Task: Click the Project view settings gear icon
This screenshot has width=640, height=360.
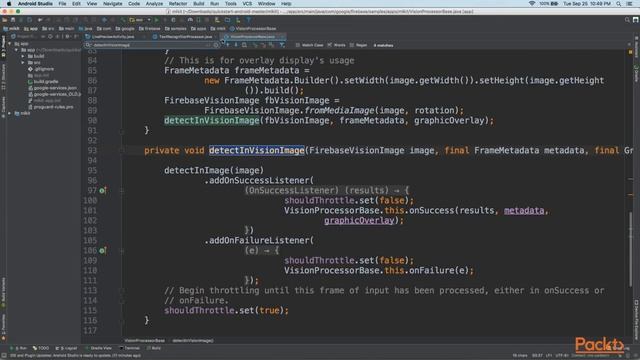Action: [67, 36]
